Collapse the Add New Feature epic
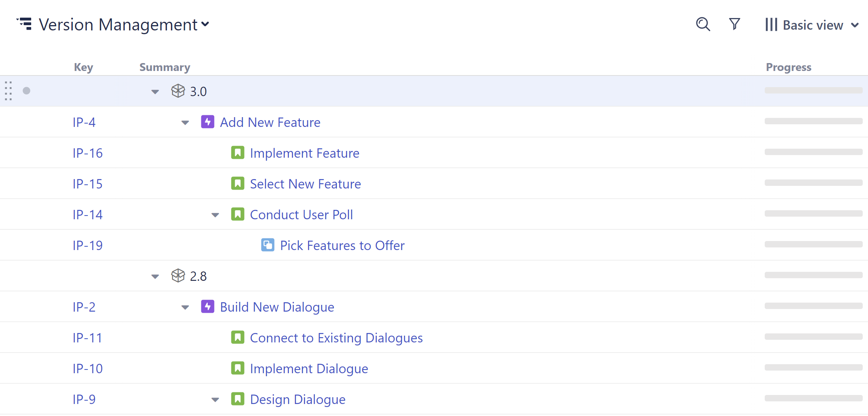The image size is (868, 416). click(185, 123)
